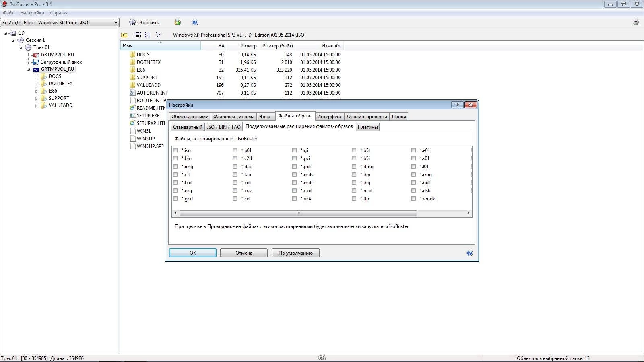The image size is (644, 362).
Task: Select WIN51IP file icon
Action: click(132, 138)
